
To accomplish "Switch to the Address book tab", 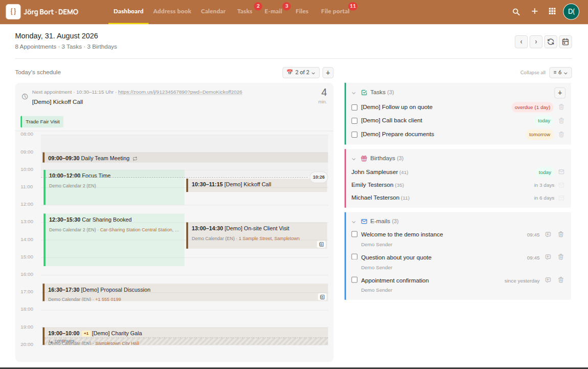I will (172, 11).
